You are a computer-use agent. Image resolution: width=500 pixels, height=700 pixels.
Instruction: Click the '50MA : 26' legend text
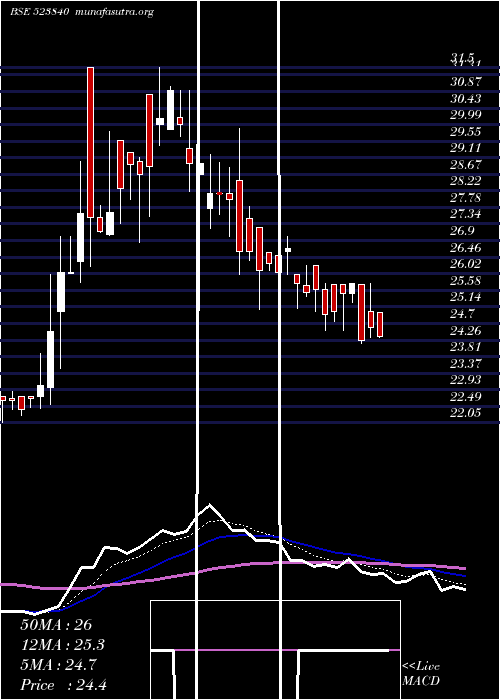point(56,625)
